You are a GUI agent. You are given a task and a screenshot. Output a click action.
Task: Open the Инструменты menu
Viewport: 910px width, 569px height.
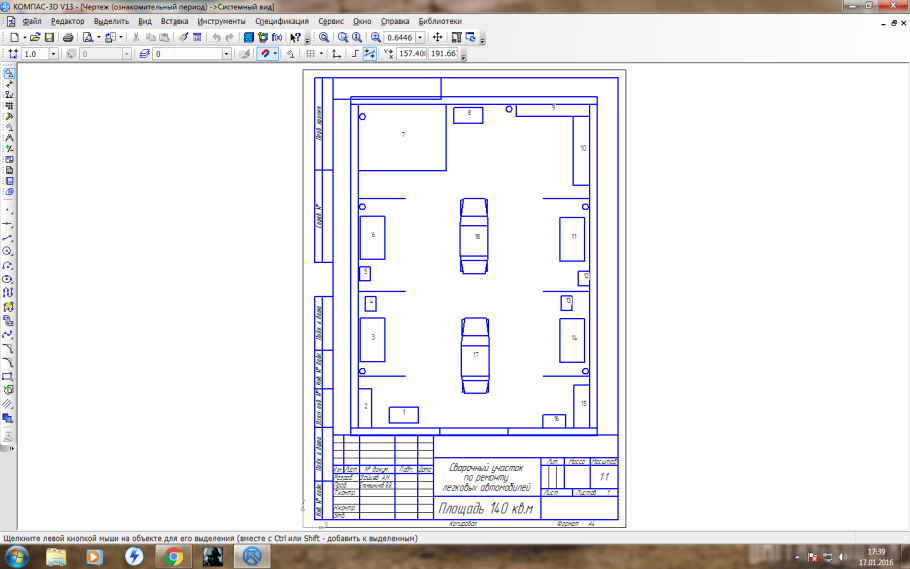[221, 21]
